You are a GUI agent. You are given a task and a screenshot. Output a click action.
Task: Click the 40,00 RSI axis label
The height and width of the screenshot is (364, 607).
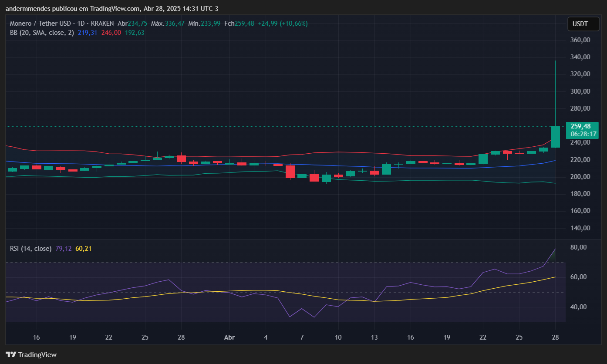pyautogui.click(x=579, y=307)
